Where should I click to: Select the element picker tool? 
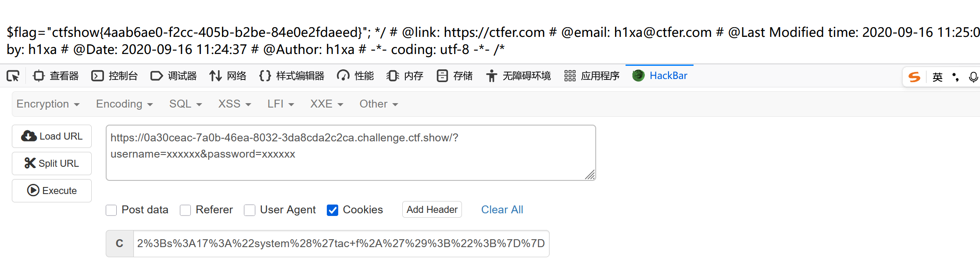[13, 75]
